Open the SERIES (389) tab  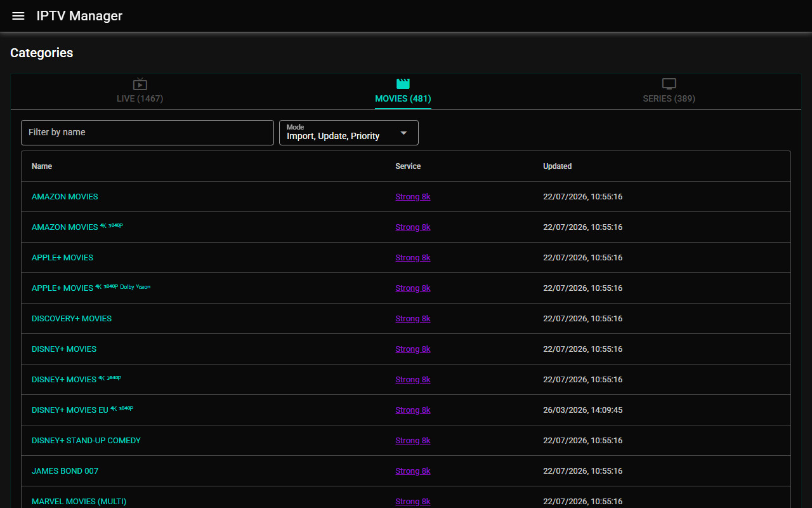tap(669, 91)
